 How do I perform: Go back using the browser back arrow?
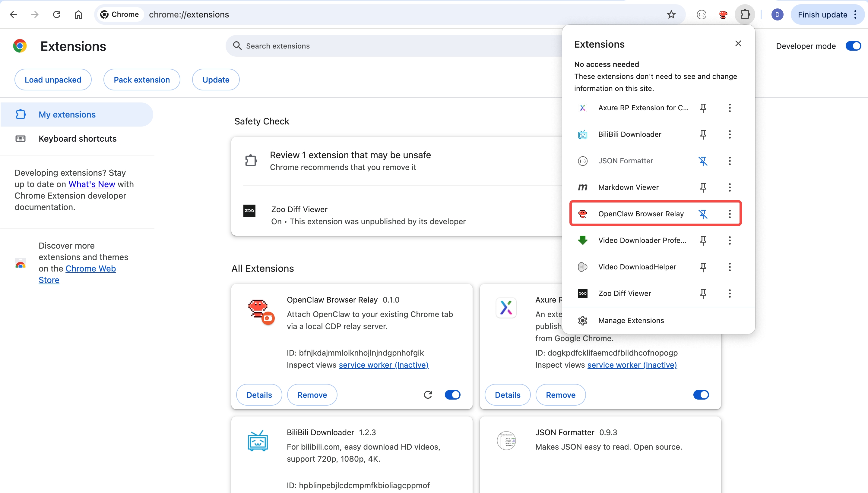pos(14,14)
